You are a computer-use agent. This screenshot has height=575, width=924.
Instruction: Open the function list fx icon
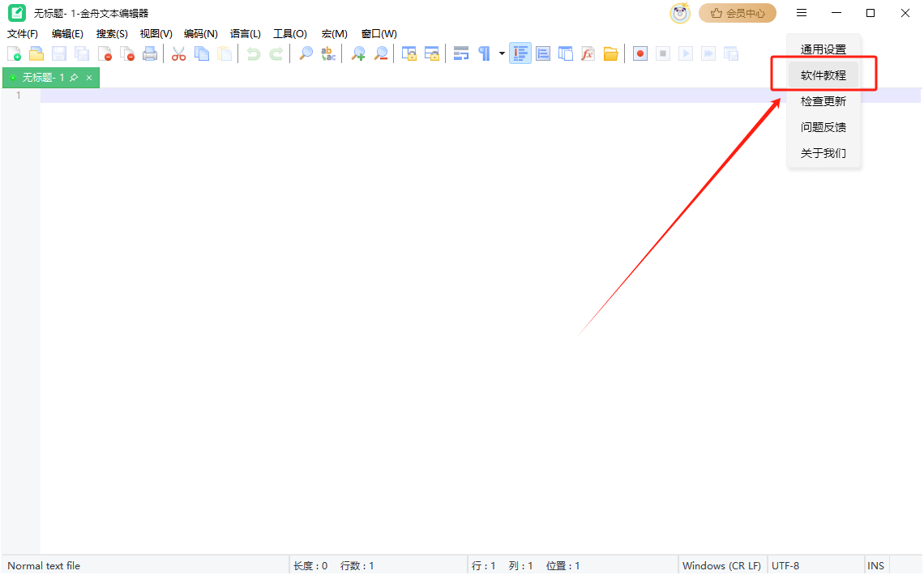588,54
